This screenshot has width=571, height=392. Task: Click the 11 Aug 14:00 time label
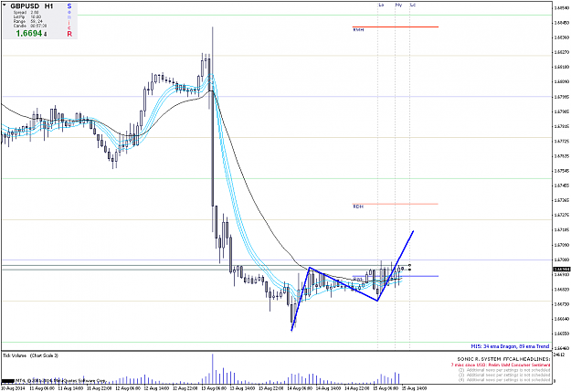click(x=70, y=388)
